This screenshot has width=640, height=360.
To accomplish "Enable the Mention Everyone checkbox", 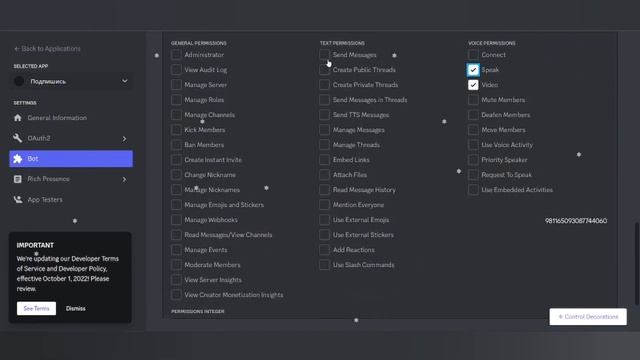I will point(324,205).
